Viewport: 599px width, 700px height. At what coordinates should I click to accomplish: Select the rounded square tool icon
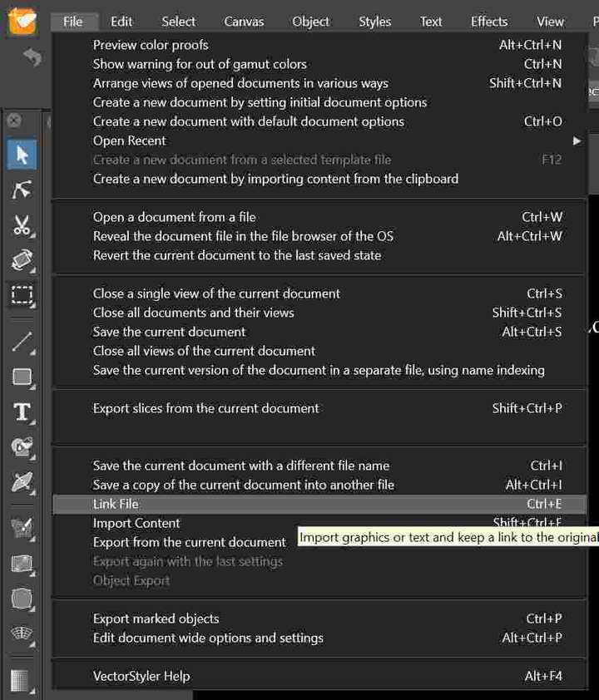tap(22, 599)
